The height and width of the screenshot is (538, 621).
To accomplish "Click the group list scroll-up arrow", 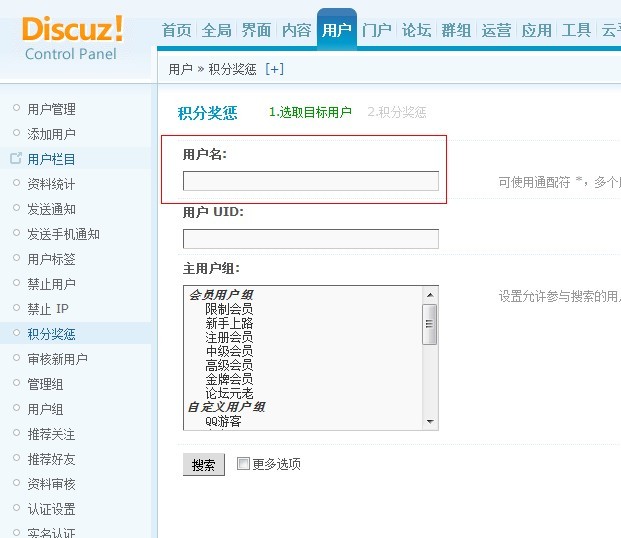I will coord(430,295).
